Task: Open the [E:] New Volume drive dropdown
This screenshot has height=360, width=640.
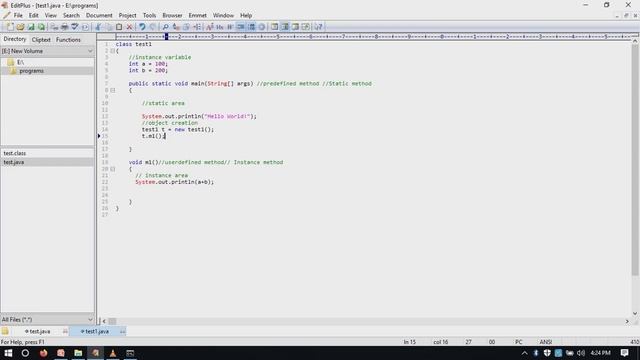Action: pos(47,51)
